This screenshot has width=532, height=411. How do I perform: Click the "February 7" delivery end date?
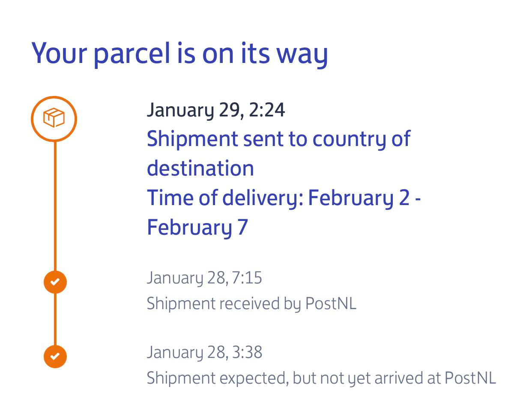(197, 227)
